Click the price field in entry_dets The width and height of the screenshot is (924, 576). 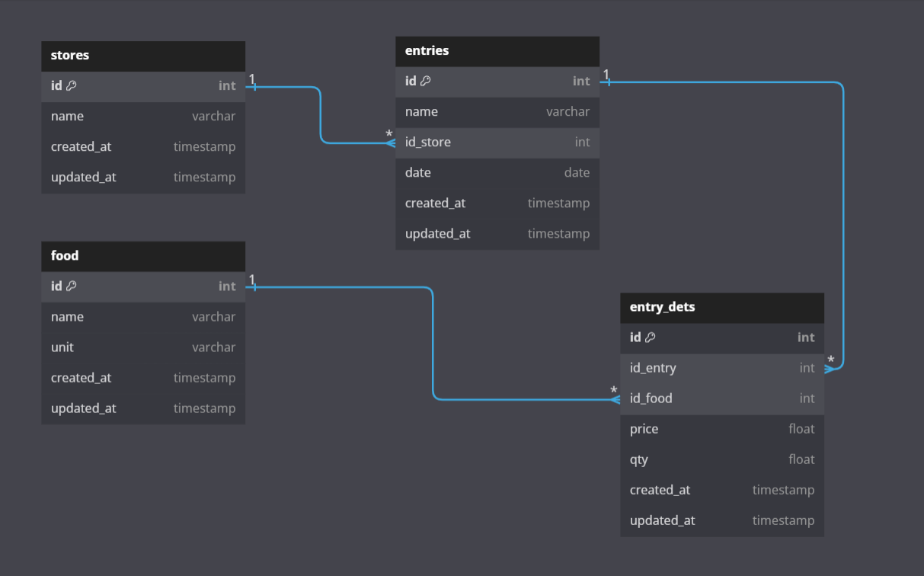(x=721, y=428)
